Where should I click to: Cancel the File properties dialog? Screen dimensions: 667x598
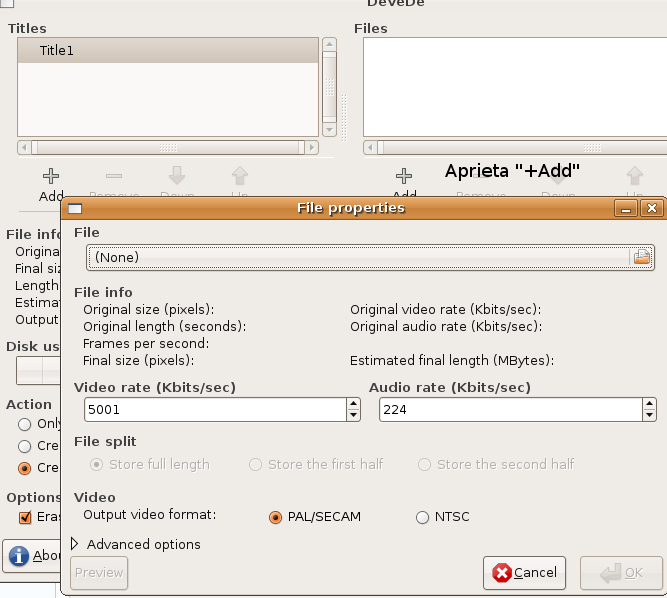point(524,573)
